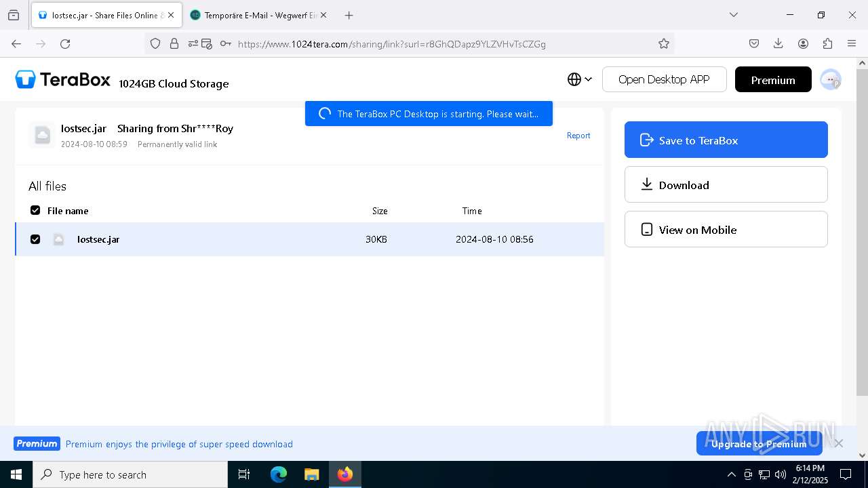
Task: View on Mobile button
Action: (x=726, y=229)
